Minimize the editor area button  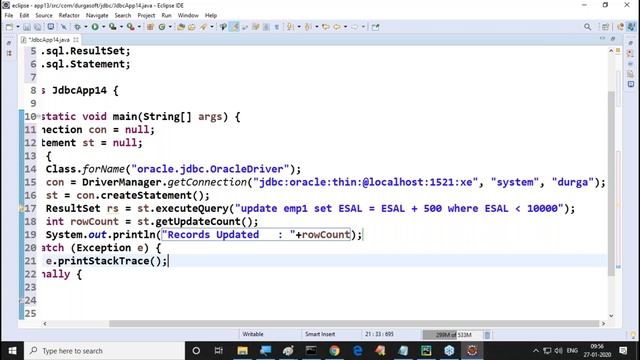tap(602, 39)
